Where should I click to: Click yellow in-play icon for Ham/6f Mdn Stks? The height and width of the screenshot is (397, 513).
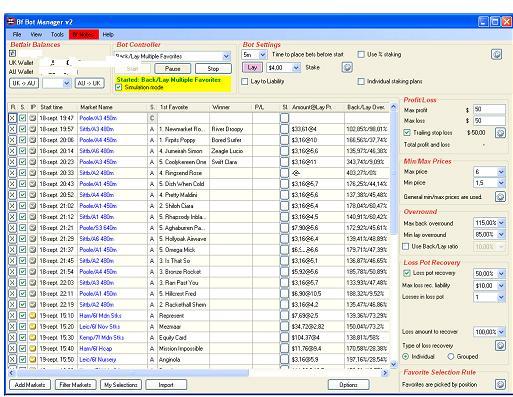pos(33,316)
